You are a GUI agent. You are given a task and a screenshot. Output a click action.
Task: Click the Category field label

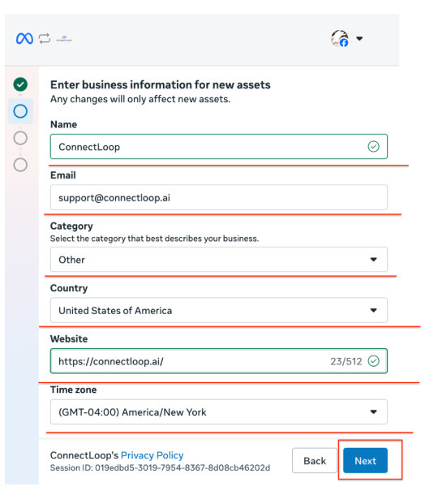coord(71,226)
